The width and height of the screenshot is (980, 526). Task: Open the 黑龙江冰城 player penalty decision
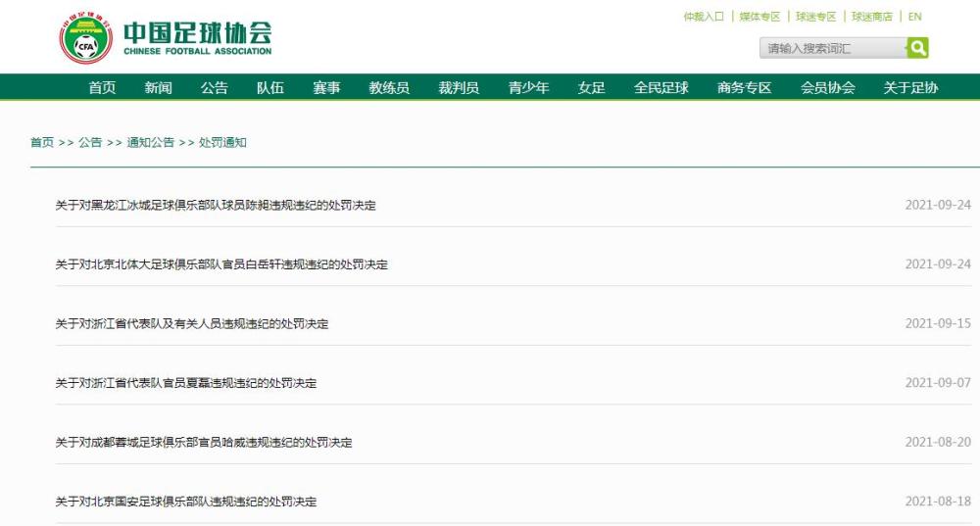pyautogui.click(x=216, y=206)
